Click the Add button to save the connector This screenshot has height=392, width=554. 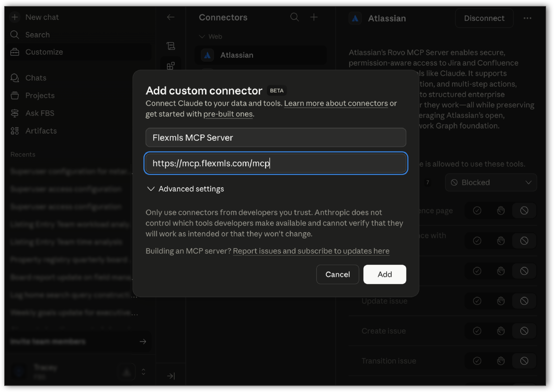[x=384, y=274]
